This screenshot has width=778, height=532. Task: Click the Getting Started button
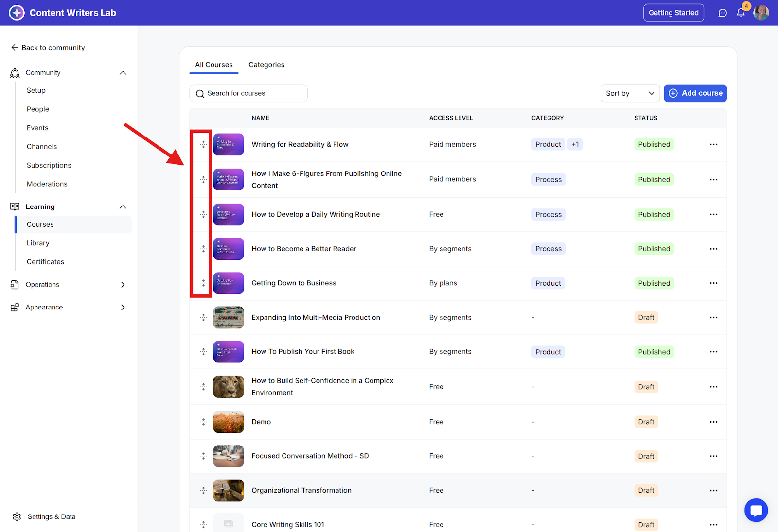673,13
